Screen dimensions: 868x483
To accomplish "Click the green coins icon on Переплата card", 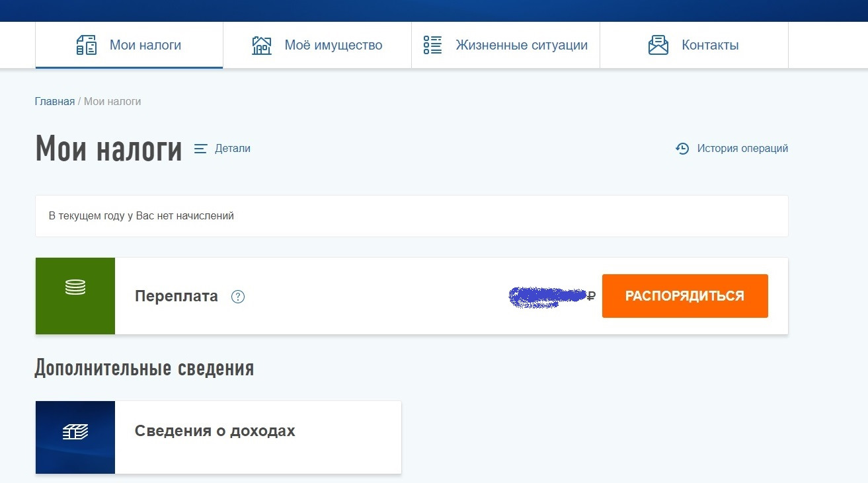I will coord(75,287).
